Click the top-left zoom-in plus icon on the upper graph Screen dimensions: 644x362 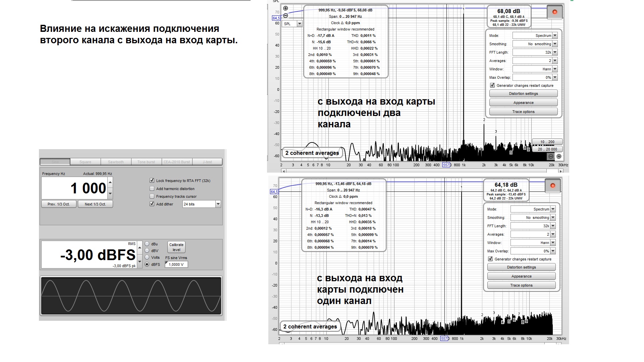click(285, 8)
